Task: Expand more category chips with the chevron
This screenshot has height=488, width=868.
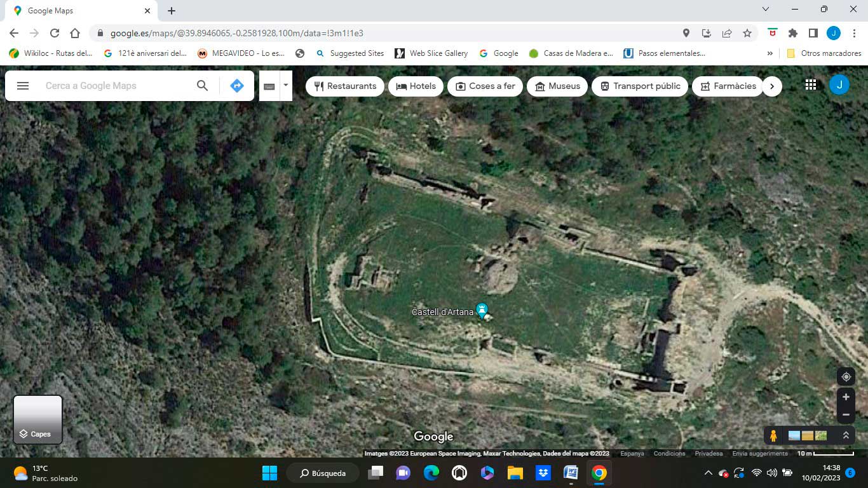Action: click(772, 86)
